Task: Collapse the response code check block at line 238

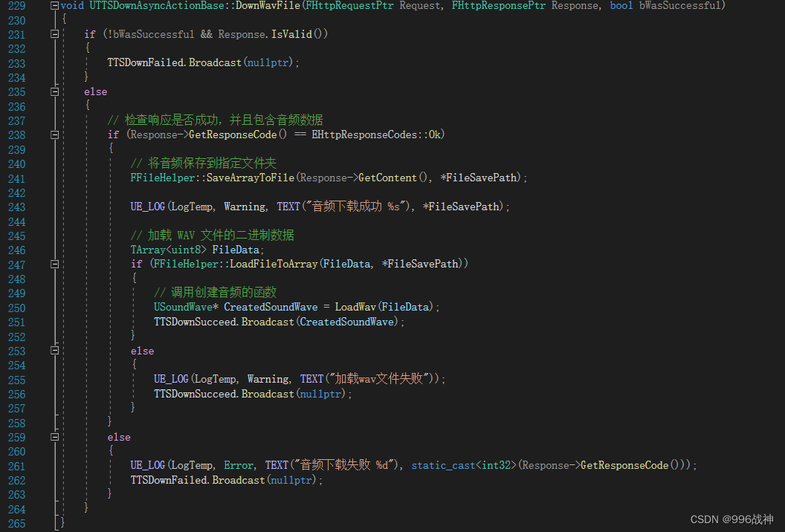Action: [x=54, y=134]
